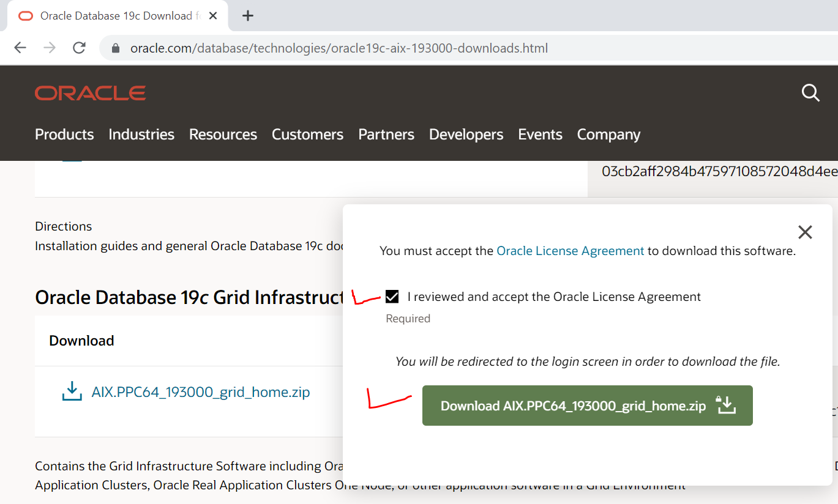The height and width of the screenshot is (504, 838).
Task: Click the 'Installation guides and general' text line
Action: click(189, 246)
